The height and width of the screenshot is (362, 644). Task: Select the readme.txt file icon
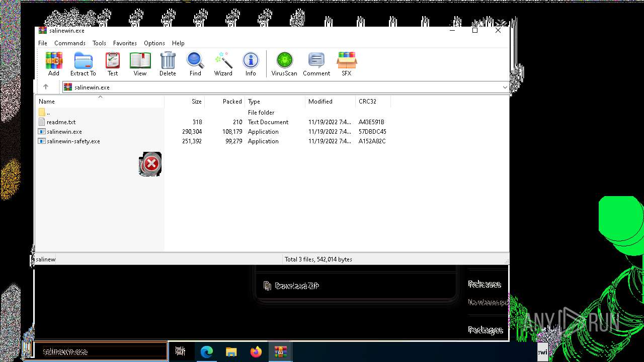[42, 122]
